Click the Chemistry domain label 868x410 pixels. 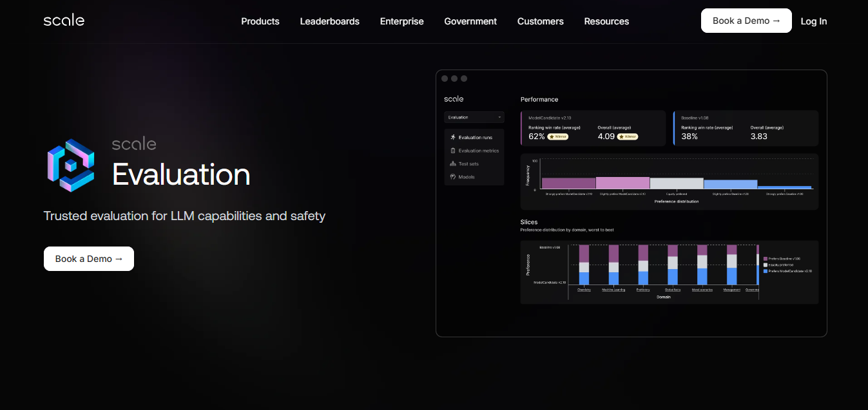tap(584, 290)
